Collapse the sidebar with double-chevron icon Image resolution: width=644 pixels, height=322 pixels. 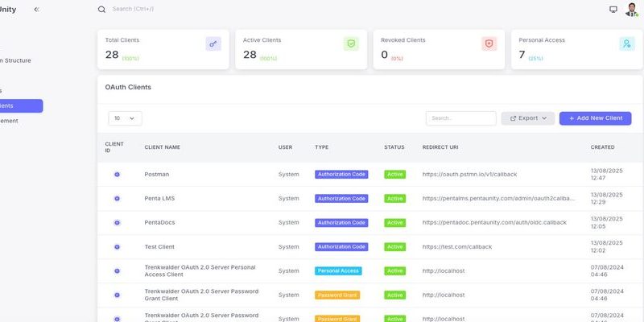pos(36,9)
